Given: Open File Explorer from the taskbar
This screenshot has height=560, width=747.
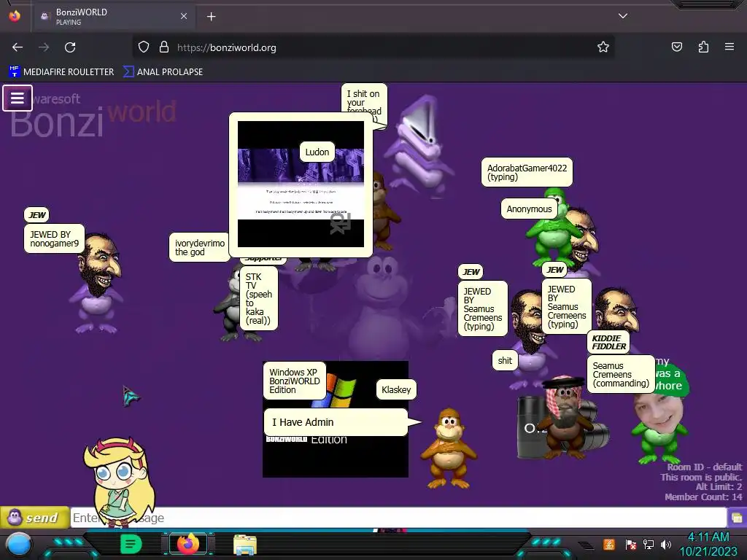Looking at the screenshot, I should (245, 545).
